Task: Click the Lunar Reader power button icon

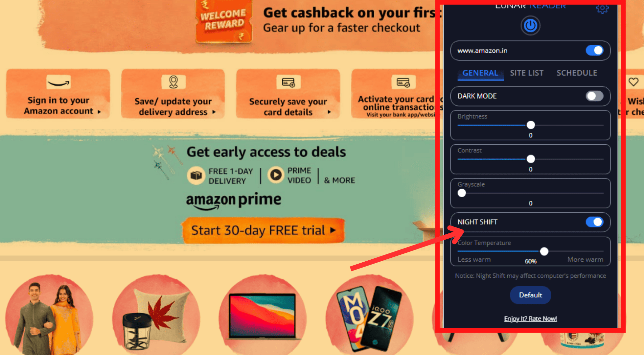Action: (530, 25)
